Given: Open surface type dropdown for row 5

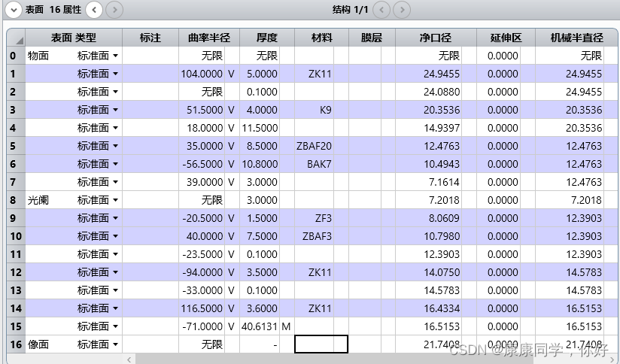Looking at the screenshot, I should pos(115,146).
